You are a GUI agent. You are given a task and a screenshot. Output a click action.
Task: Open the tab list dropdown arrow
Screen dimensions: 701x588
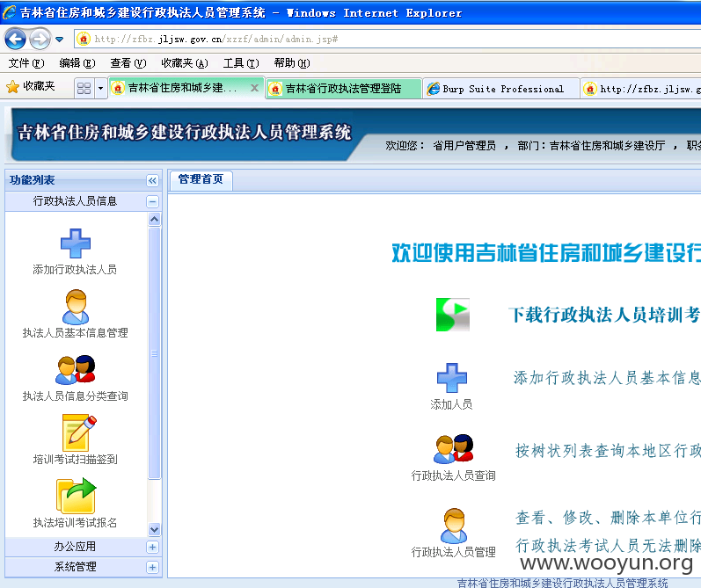100,88
